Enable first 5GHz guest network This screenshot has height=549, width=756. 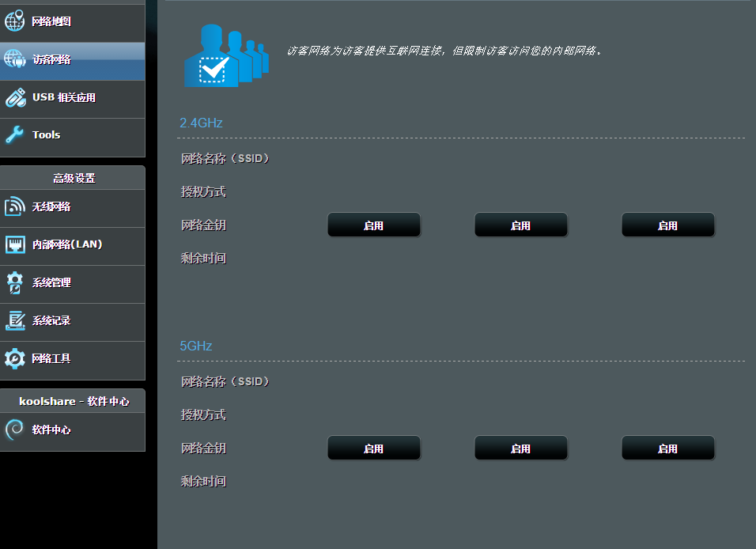pyautogui.click(x=374, y=449)
